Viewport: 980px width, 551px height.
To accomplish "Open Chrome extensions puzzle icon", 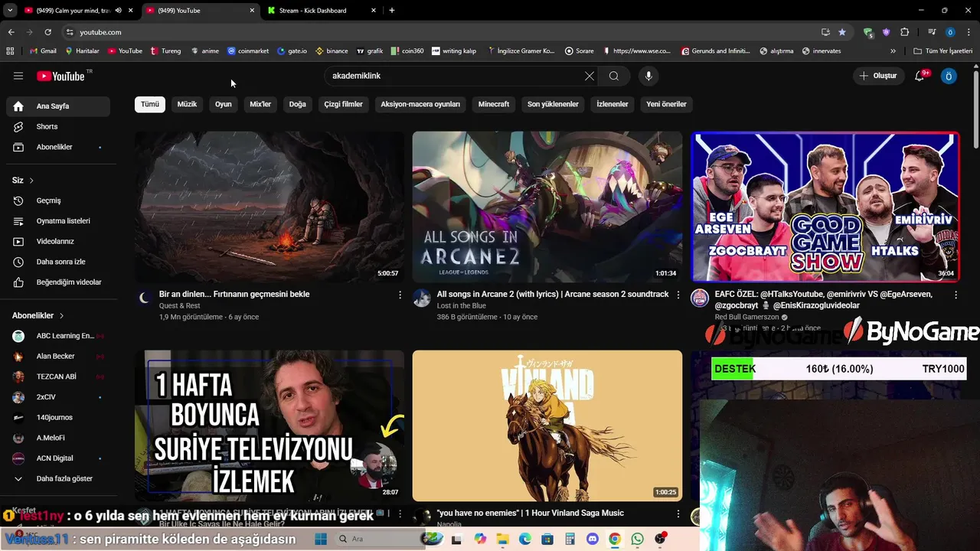I will click(905, 32).
